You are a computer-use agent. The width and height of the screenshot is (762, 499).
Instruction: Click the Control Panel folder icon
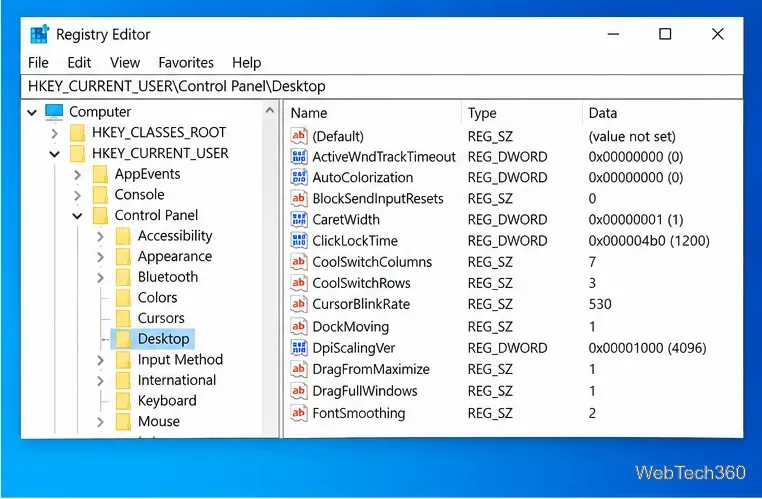[x=100, y=215]
